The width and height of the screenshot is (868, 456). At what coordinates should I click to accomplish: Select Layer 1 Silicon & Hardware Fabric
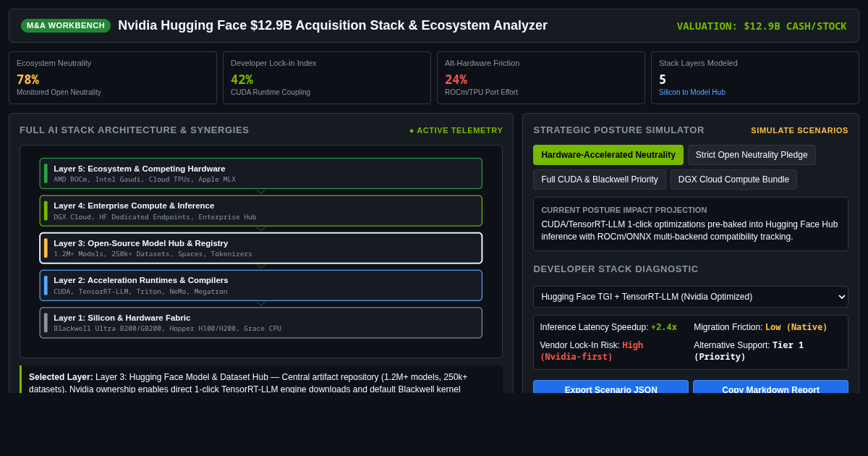(x=261, y=323)
